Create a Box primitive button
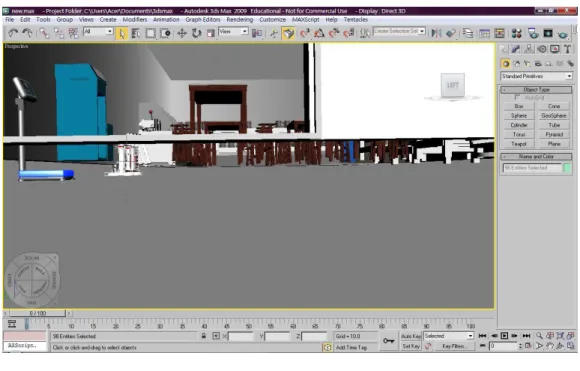Image resolution: width=580 pixels, height=371 pixels. pyautogui.click(x=519, y=106)
